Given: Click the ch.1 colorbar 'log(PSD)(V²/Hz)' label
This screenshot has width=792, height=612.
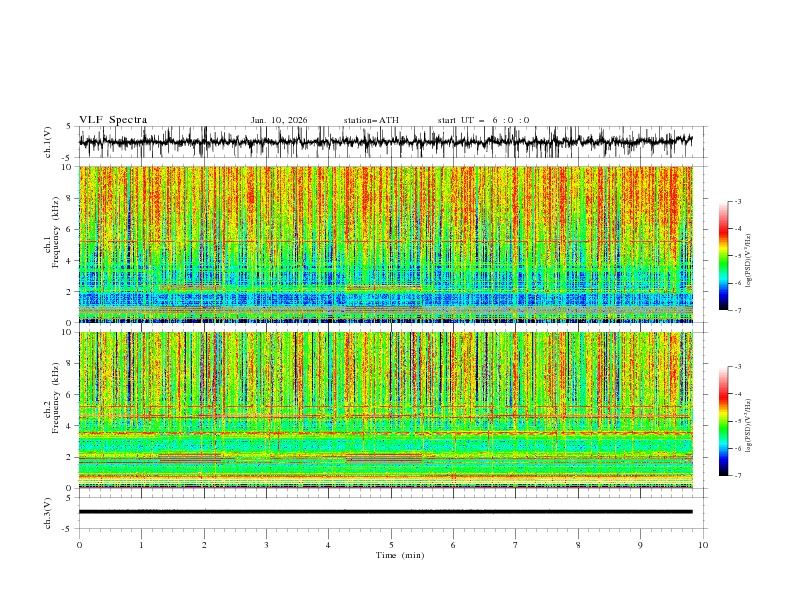Looking at the screenshot, I should (x=749, y=261).
